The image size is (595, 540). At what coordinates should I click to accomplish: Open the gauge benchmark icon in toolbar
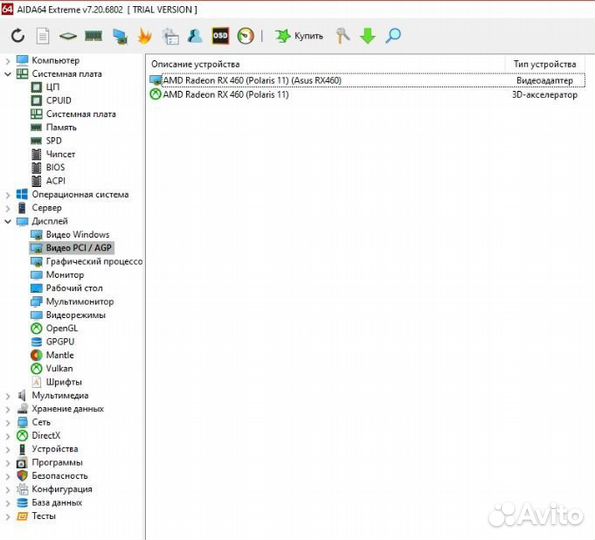(x=246, y=36)
